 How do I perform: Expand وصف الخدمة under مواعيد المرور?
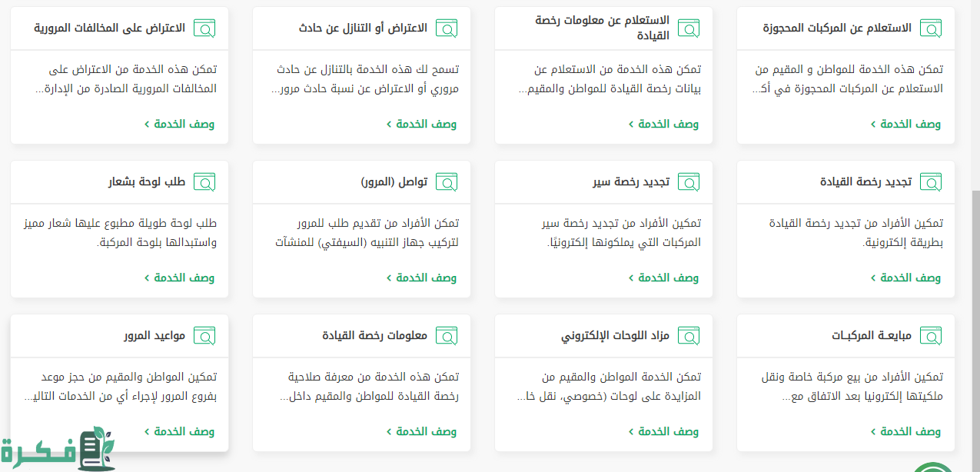tap(179, 431)
